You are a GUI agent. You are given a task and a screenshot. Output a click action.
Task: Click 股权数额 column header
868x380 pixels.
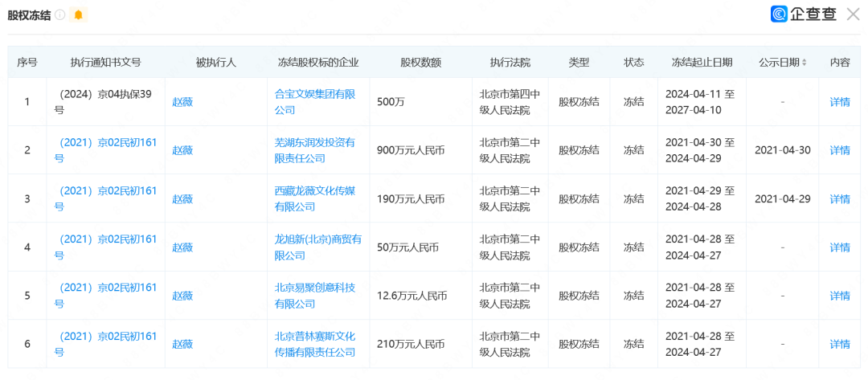click(x=420, y=63)
